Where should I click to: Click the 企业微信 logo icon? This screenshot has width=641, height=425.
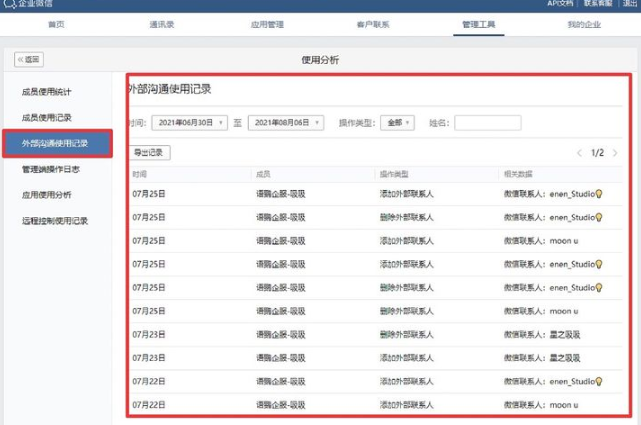[8, 5]
